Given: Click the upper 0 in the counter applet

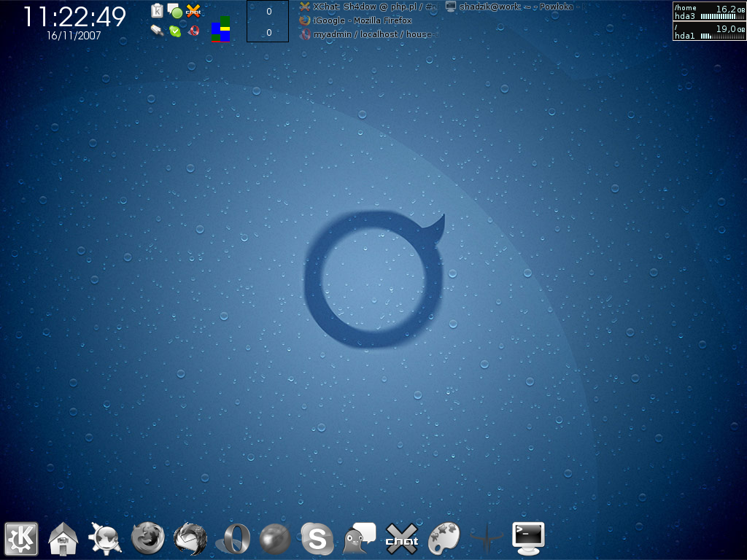Looking at the screenshot, I should 268,12.
